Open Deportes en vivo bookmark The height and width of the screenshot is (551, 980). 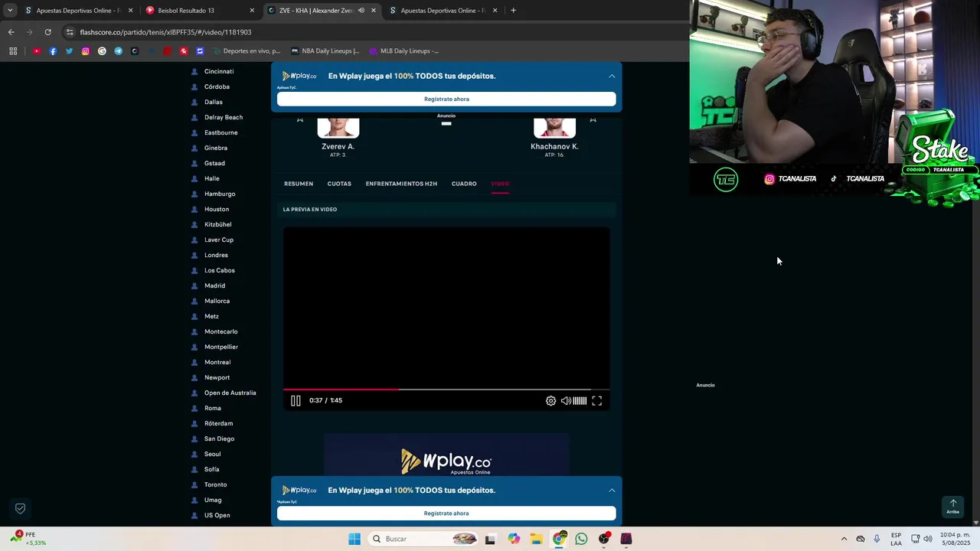point(247,51)
